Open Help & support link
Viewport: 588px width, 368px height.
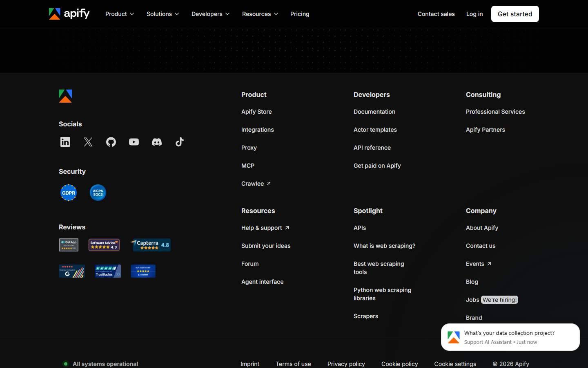pyautogui.click(x=265, y=228)
